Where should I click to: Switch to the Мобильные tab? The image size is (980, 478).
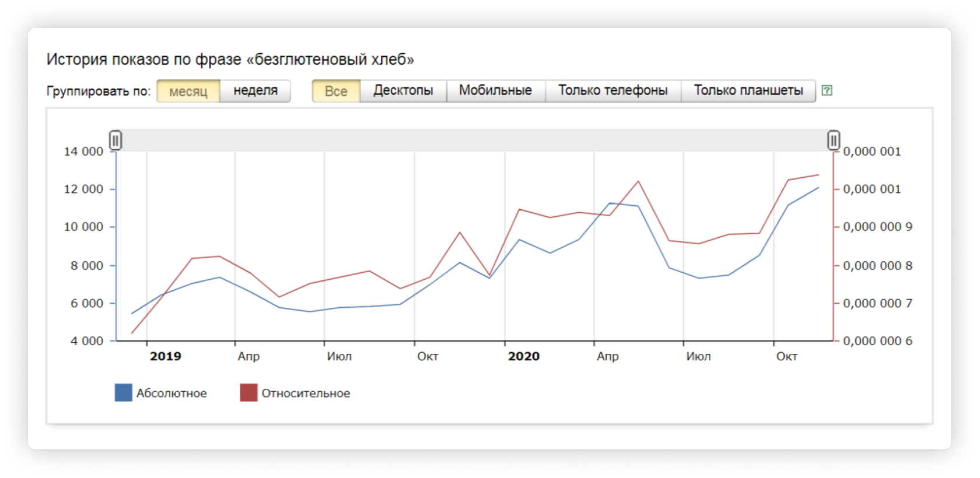pos(495,91)
